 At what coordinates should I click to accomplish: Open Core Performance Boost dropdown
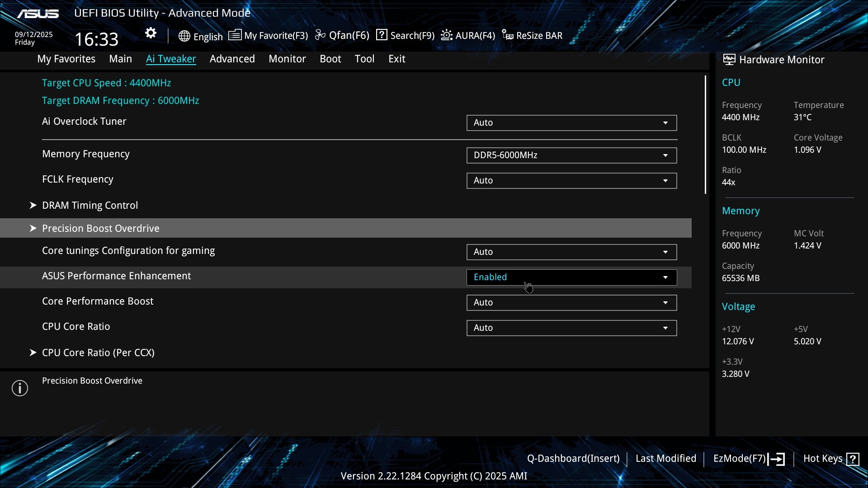tap(571, 303)
